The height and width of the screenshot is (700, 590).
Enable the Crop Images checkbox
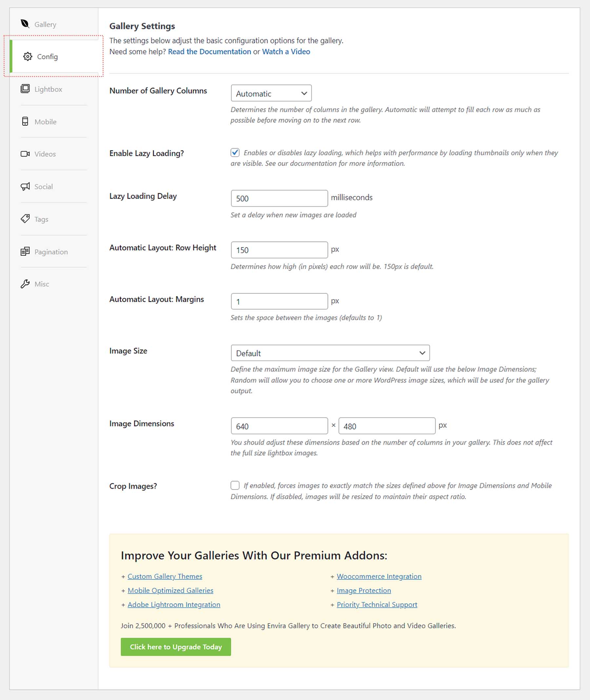point(235,485)
